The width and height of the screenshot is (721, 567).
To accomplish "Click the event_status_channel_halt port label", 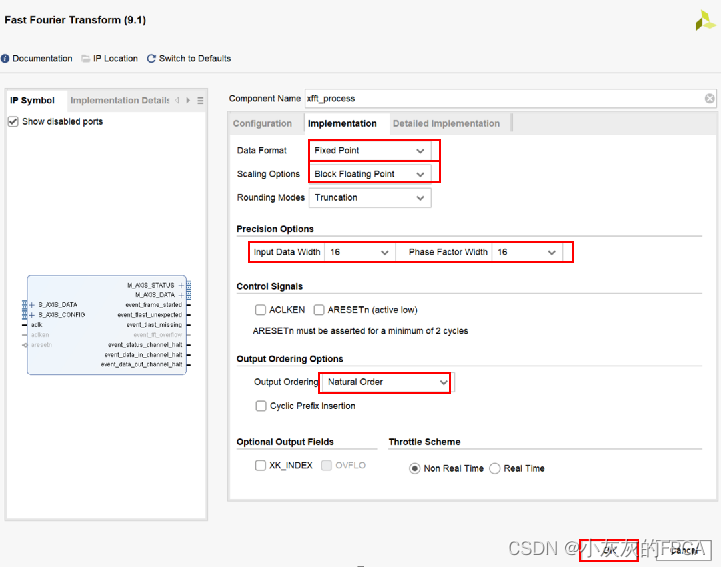I will 145,345.
